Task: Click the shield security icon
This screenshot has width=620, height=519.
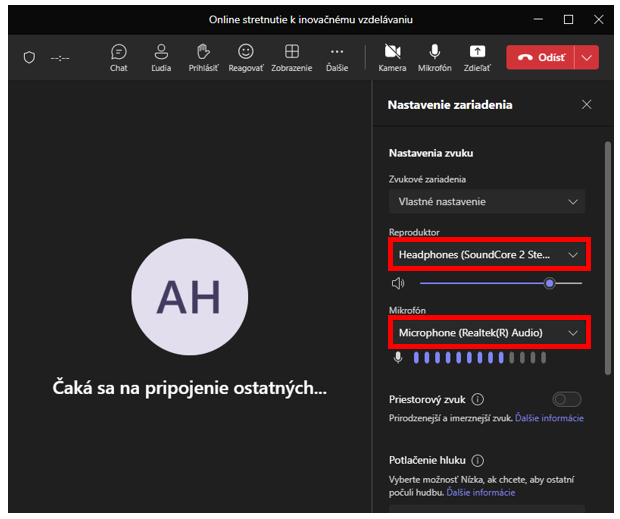Action: point(29,58)
